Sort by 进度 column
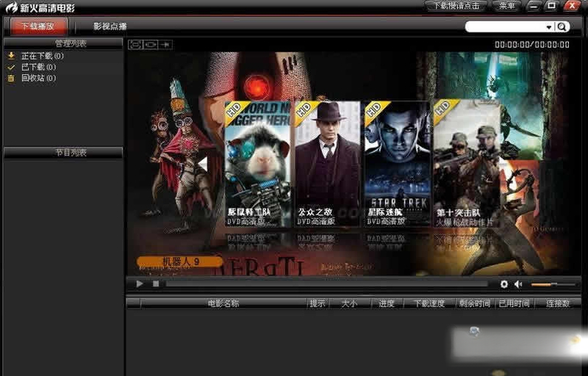 386,304
